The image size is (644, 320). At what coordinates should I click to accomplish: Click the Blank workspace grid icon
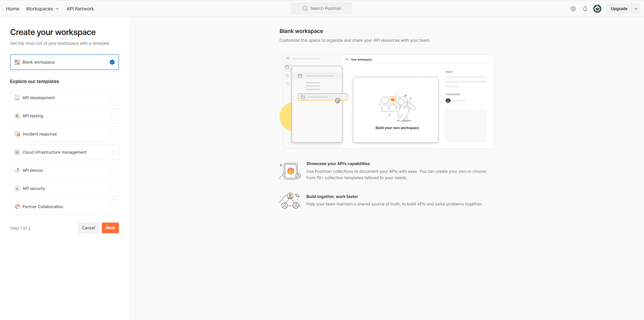tap(17, 62)
